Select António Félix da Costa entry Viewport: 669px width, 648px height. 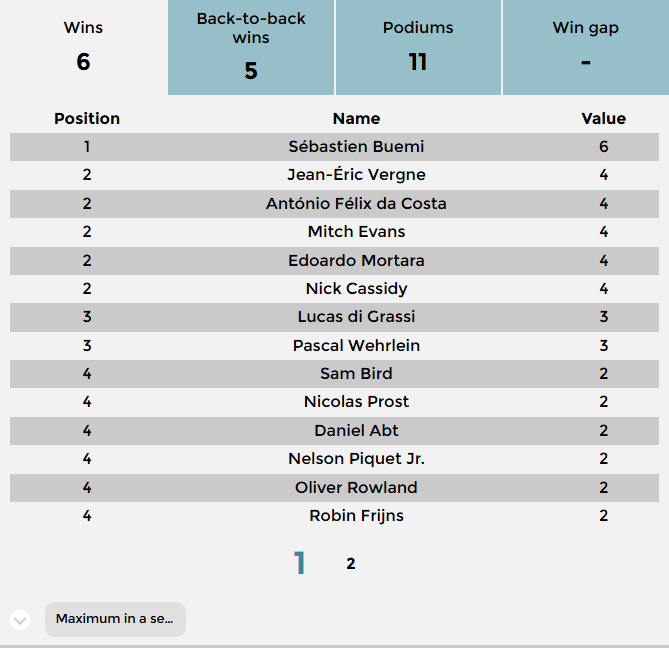[x=356, y=204]
